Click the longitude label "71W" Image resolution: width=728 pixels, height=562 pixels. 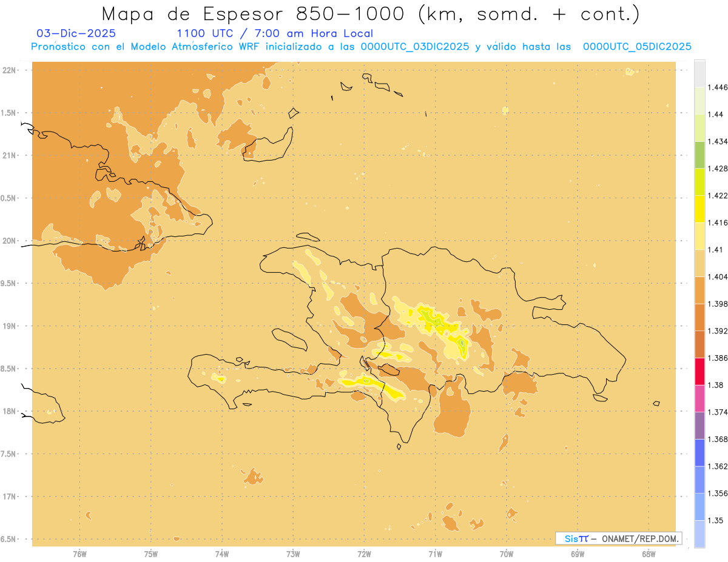[x=435, y=554]
